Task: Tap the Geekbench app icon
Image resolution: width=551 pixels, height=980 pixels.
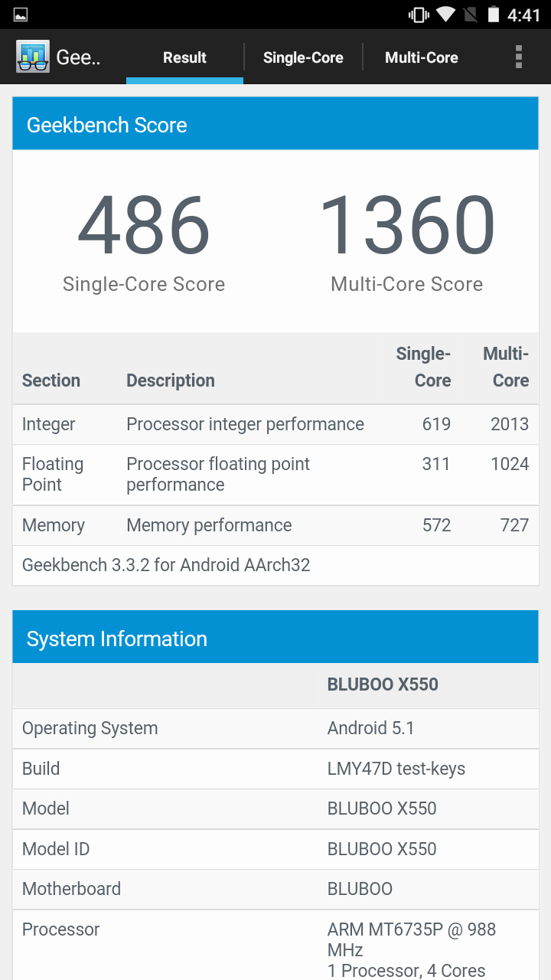Action: [x=33, y=57]
